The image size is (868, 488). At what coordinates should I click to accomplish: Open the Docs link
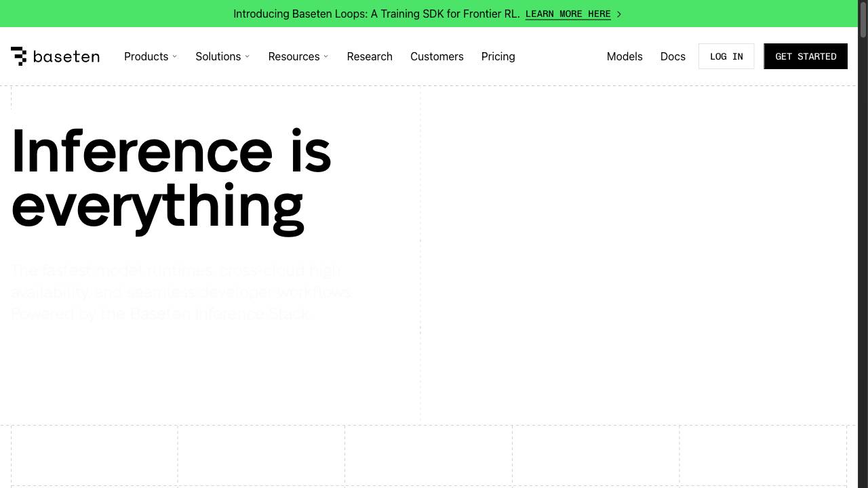coord(673,56)
